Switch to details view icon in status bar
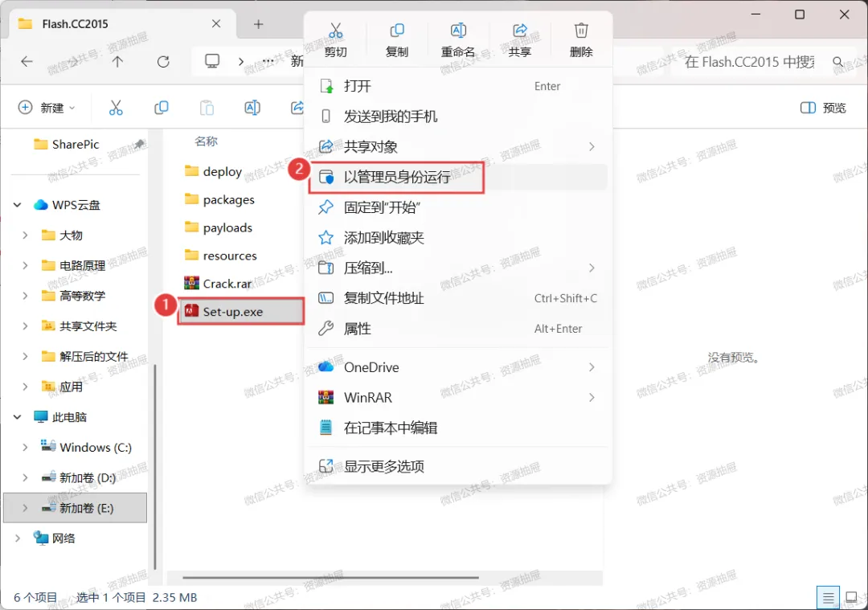This screenshot has width=868, height=610. tap(828, 598)
